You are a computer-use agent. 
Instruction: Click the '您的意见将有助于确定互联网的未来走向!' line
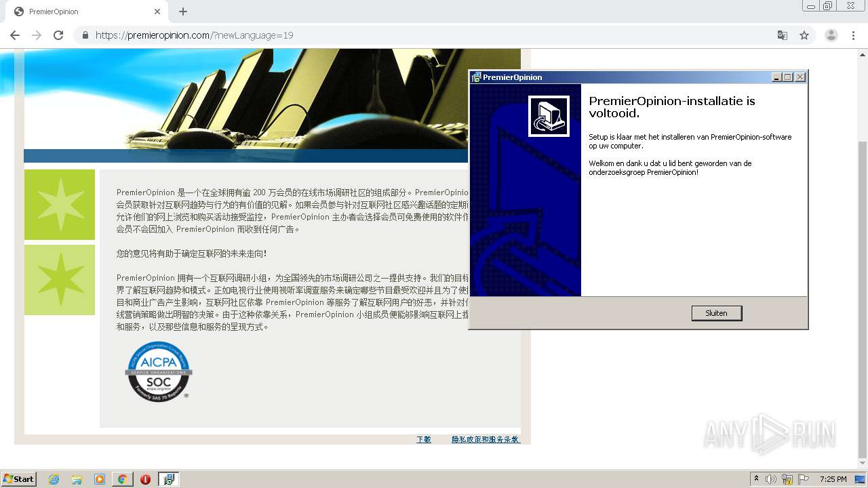point(192,253)
